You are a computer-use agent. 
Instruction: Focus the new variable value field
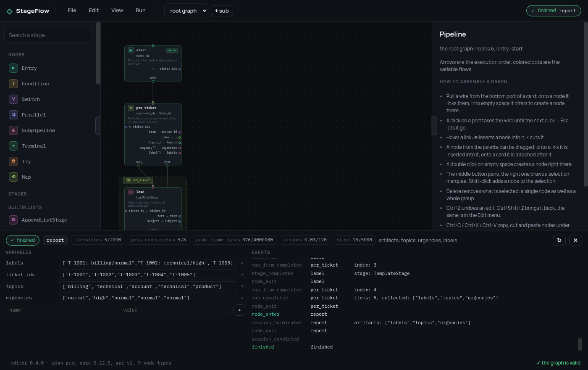click(x=175, y=310)
